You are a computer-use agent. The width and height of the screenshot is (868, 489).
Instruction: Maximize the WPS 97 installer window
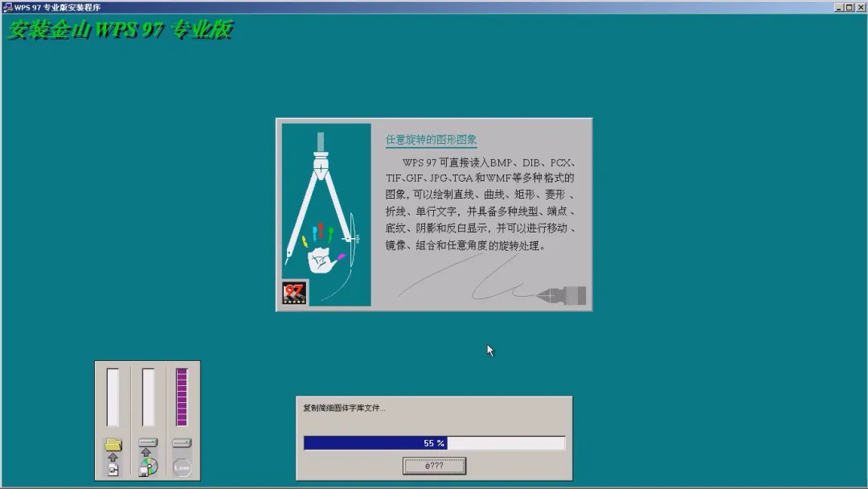tap(849, 7)
